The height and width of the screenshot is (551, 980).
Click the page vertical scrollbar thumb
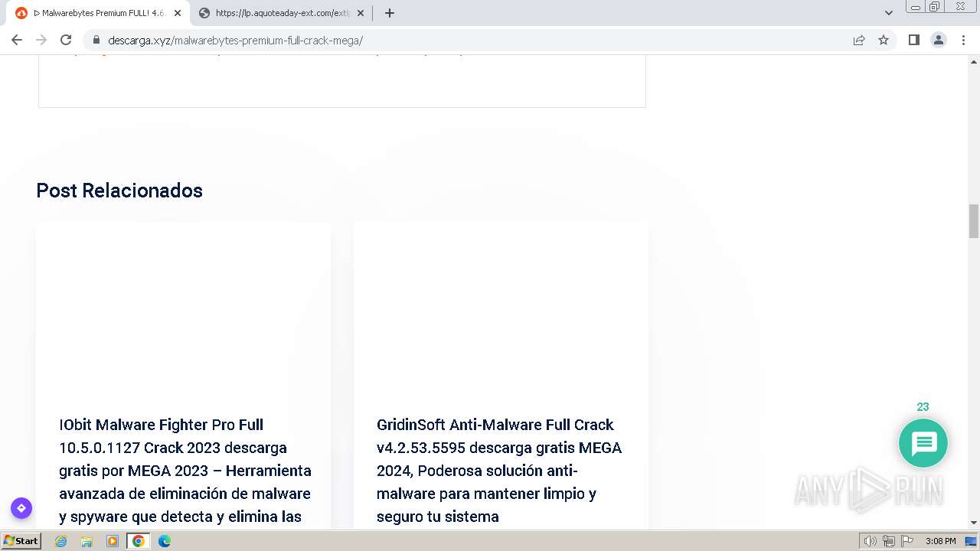(x=974, y=221)
